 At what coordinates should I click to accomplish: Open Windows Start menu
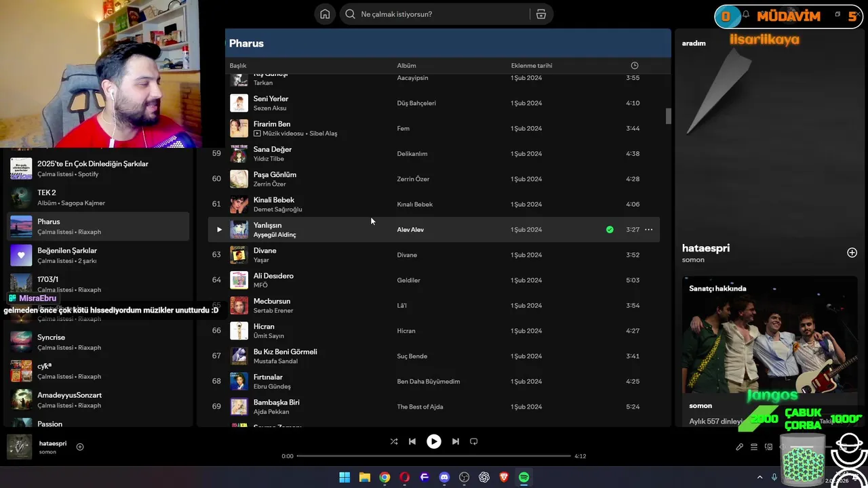(344, 477)
